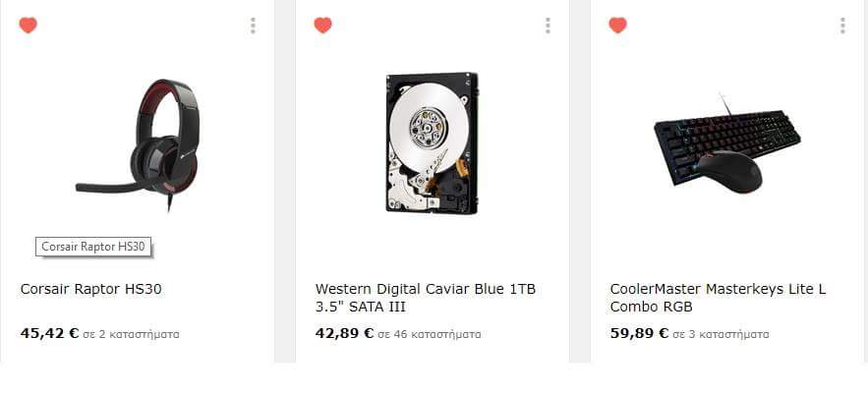Screen dimensions: 868x395
Task: Click the 59,89 € price
Action: [x=639, y=334]
